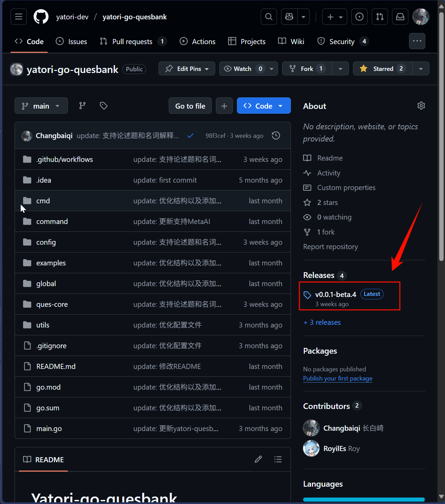Open the notifications inbox icon

coord(400,17)
